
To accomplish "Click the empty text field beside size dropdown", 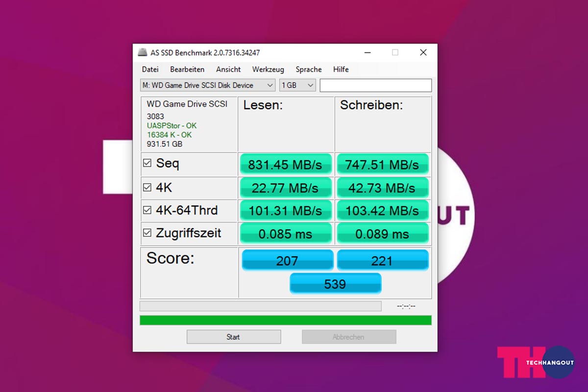I will (376, 85).
